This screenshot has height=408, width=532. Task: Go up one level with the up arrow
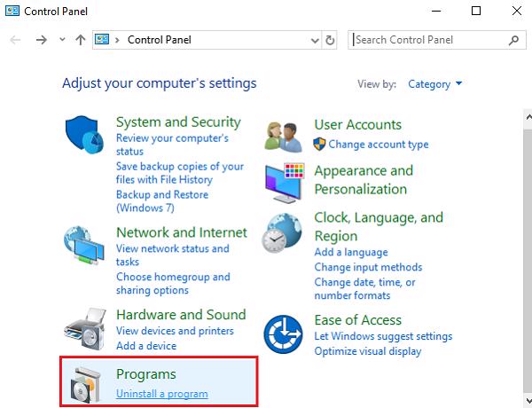[x=81, y=40]
